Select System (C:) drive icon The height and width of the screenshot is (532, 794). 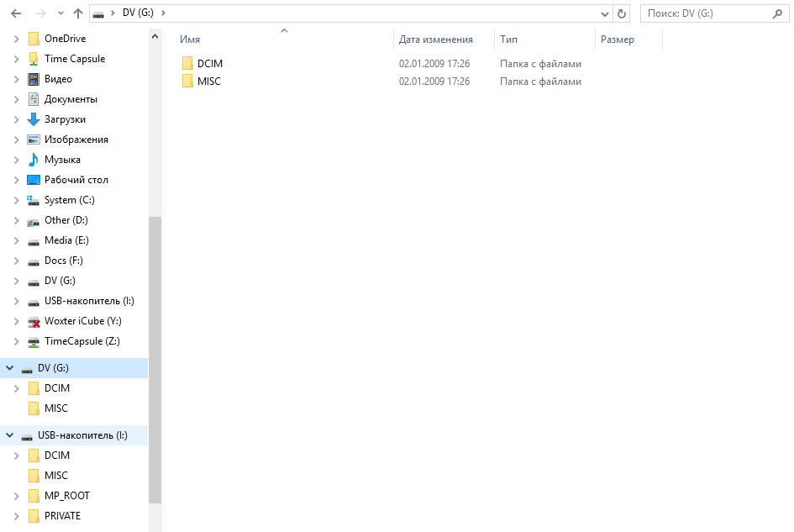pos(34,201)
